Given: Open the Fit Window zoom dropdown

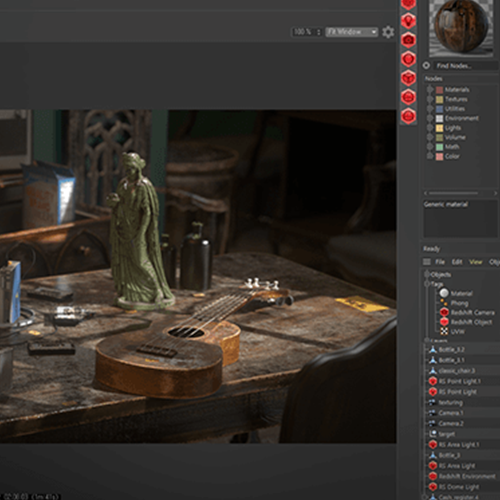Looking at the screenshot, I should pos(352,32).
